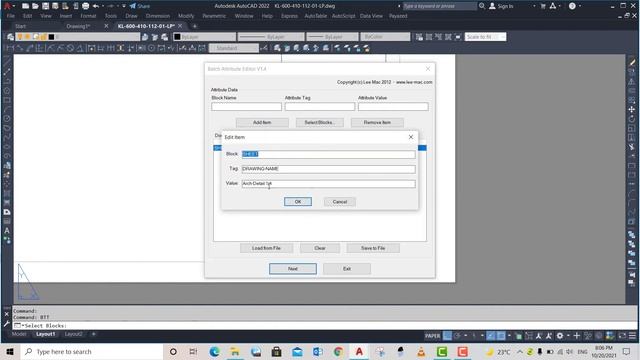Open Layer Properties Manager icon
Screen dimensions: 640x360
pos(10,37)
